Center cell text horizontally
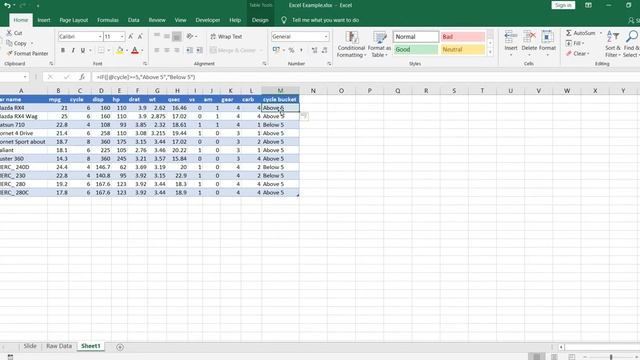The width and height of the screenshot is (640, 360). click(x=167, y=50)
